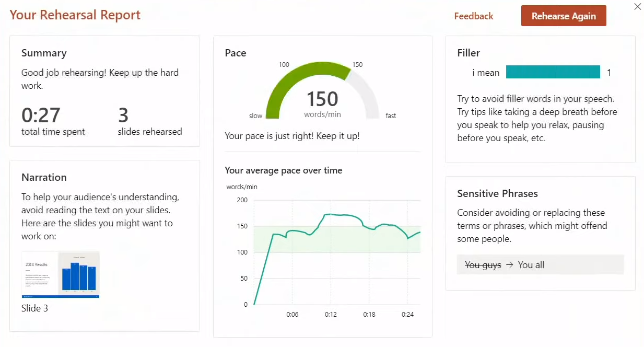The height and width of the screenshot is (347, 644).
Task: Select the 'You guys → You all' suggestion
Action: tap(540, 265)
